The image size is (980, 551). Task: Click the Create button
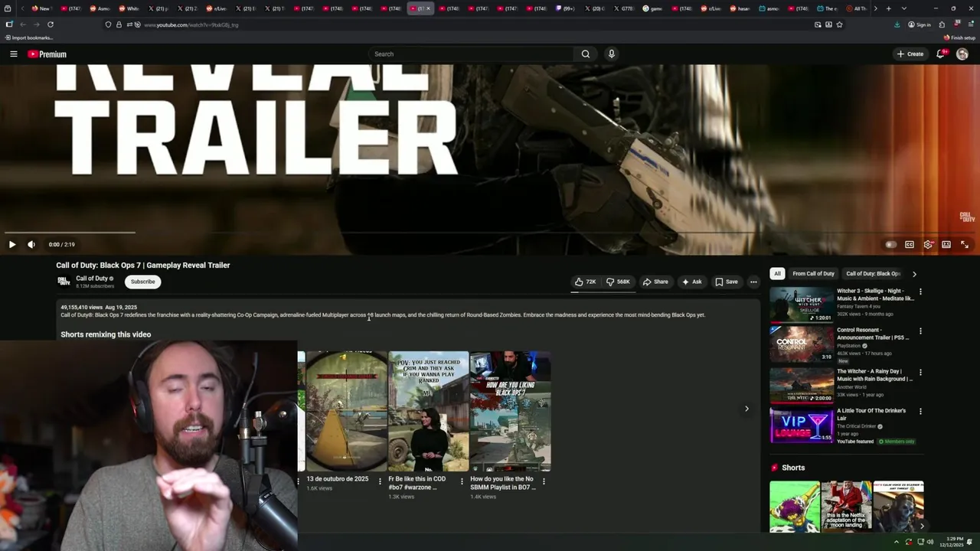click(910, 54)
